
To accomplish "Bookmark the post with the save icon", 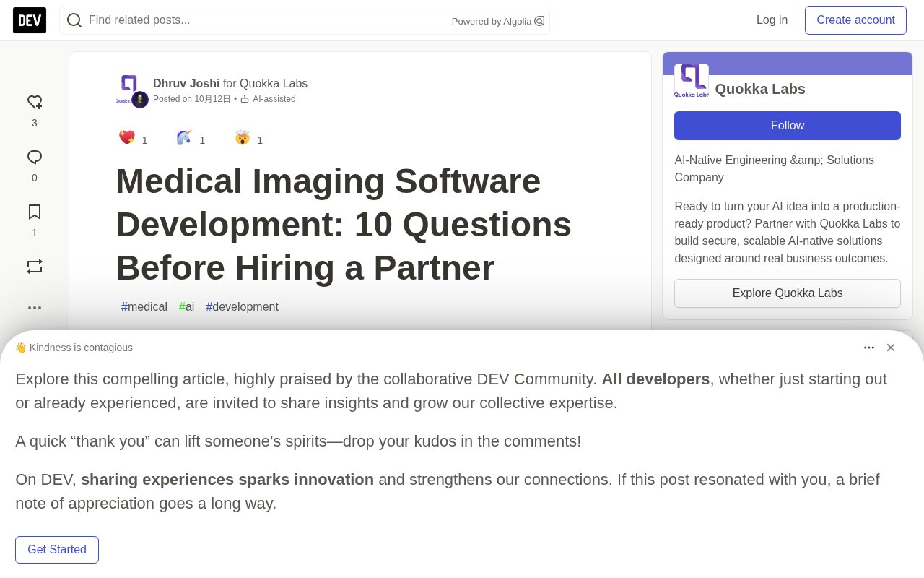I will (x=35, y=212).
